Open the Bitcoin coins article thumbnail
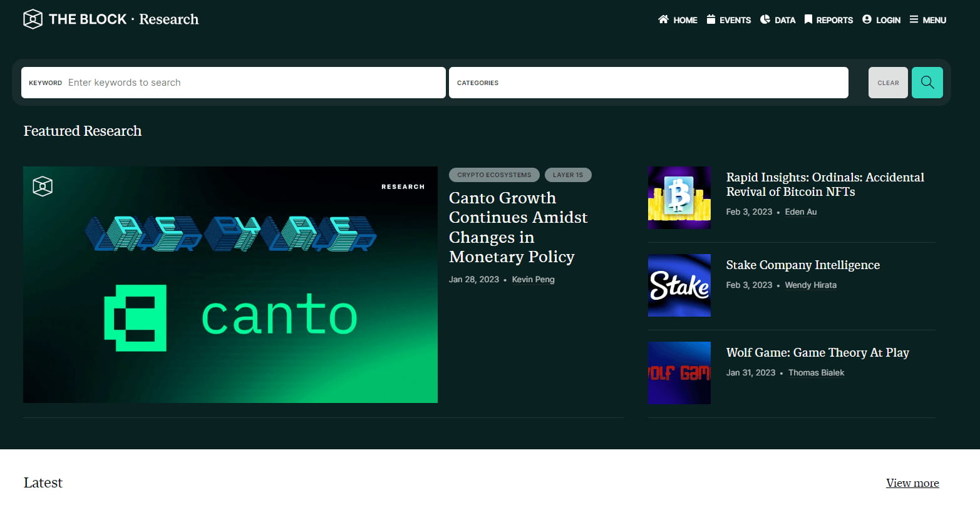The width and height of the screenshot is (980, 505). (x=679, y=198)
